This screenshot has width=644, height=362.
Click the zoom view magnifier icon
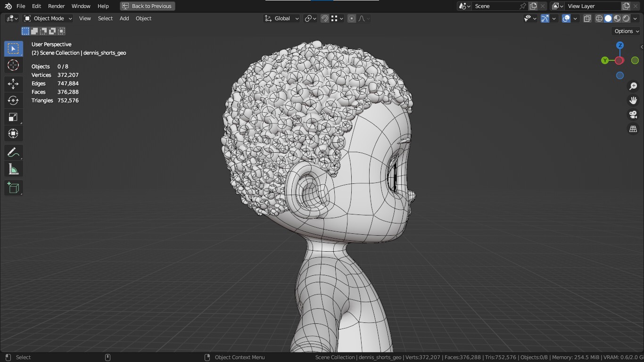click(x=633, y=86)
